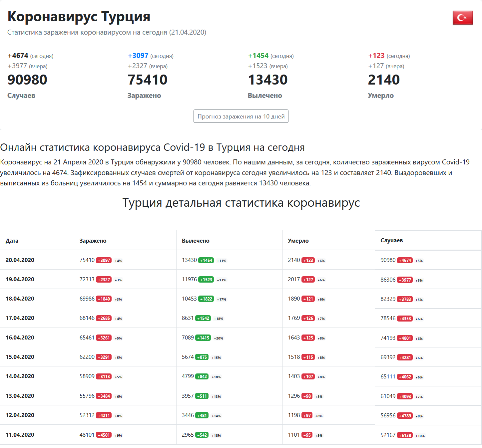Select the 15.04.2020 date cell
The width and height of the screenshot is (482, 448).
[x=20, y=357]
